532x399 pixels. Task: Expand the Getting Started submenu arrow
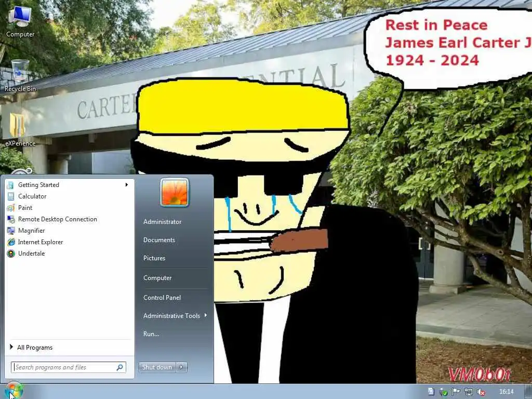(x=127, y=184)
